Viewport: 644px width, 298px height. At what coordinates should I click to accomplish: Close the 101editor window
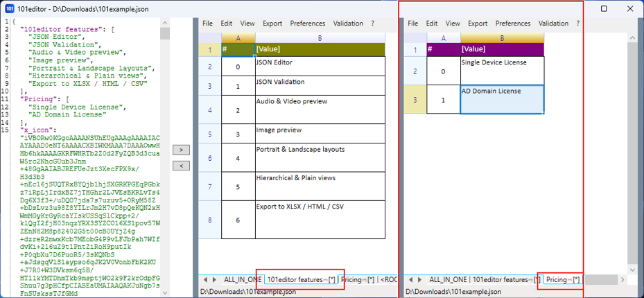click(630, 8)
